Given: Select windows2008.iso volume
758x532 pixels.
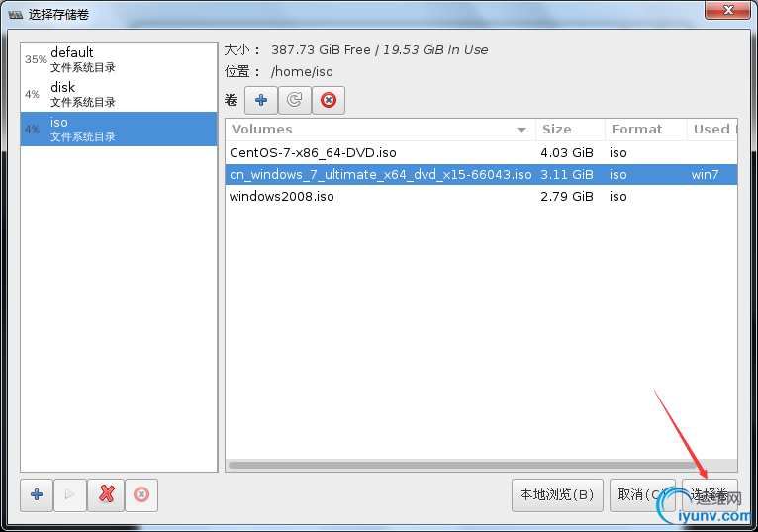Looking at the screenshot, I should (x=481, y=196).
